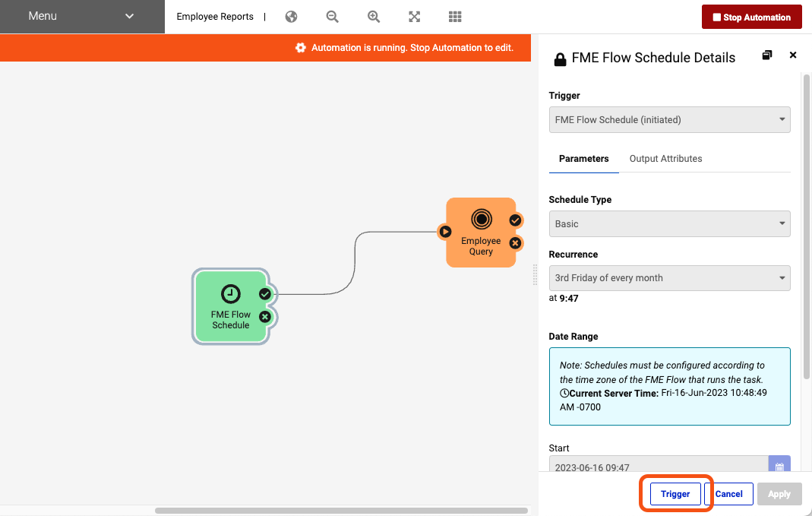The image size is (812, 516).
Task: Click Employee Query input play port
Action: click(445, 232)
